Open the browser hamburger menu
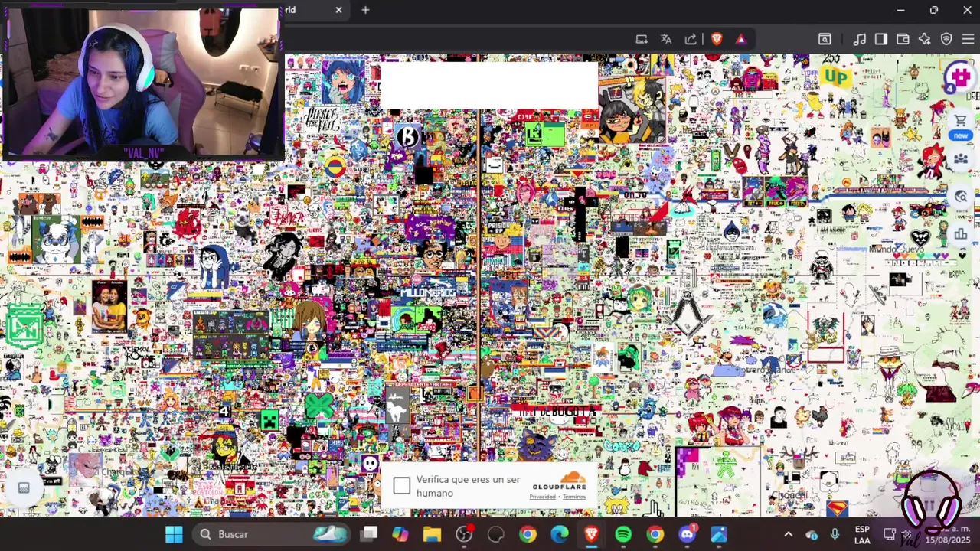The image size is (980, 551). point(969,39)
